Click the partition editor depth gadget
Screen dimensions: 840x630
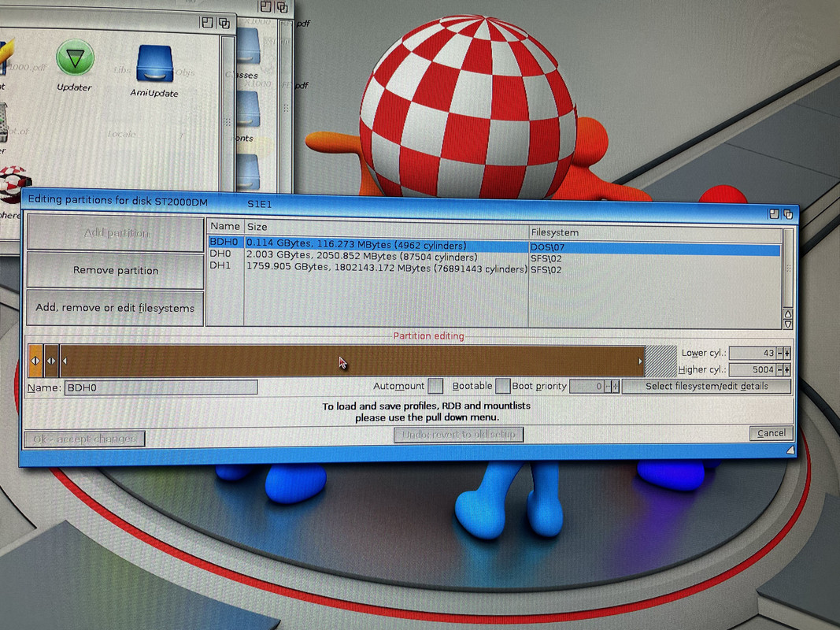(788, 214)
